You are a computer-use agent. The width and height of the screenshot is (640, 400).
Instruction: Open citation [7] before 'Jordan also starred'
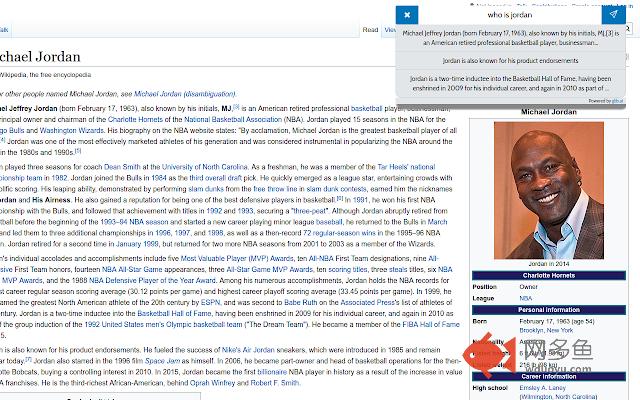point(28,359)
